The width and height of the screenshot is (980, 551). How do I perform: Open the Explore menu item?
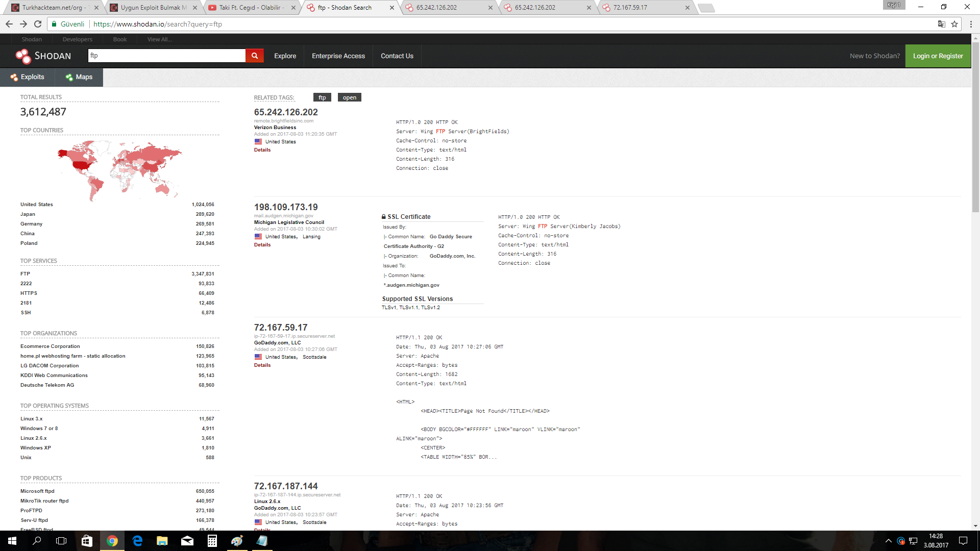tap(285, 56)
